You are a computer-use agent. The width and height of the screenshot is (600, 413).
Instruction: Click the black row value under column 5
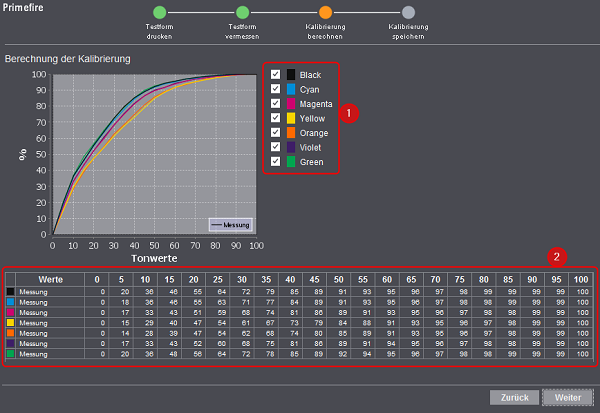click(125, 292)
